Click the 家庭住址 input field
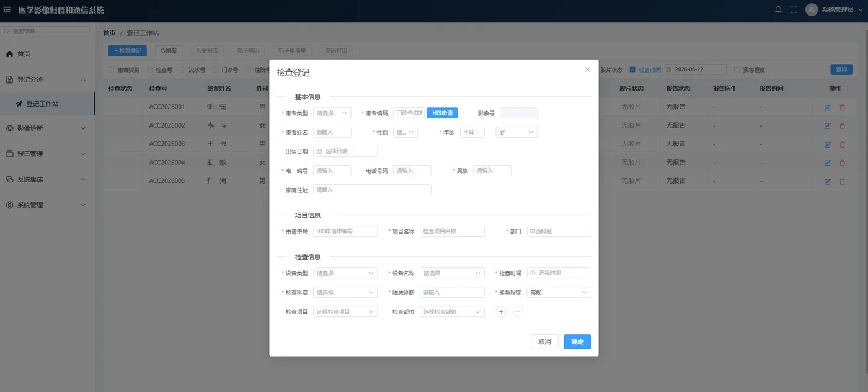The image size is (868, 392). pyautogui.click(x=372, y=190)
